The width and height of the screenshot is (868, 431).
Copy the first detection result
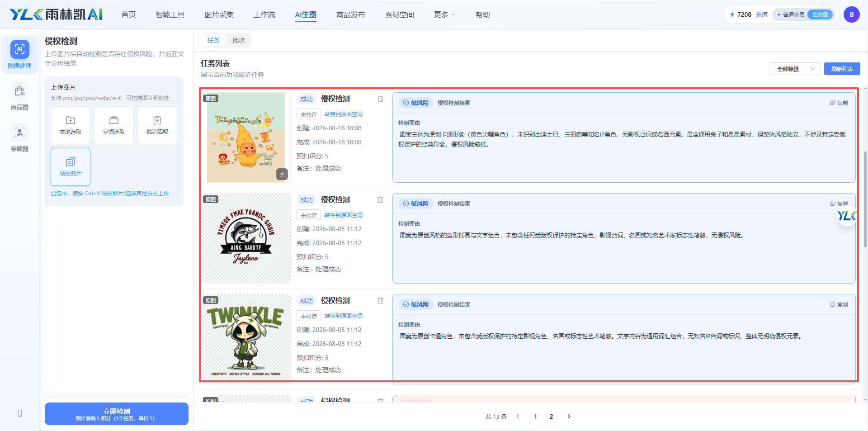tap(839, 103)
